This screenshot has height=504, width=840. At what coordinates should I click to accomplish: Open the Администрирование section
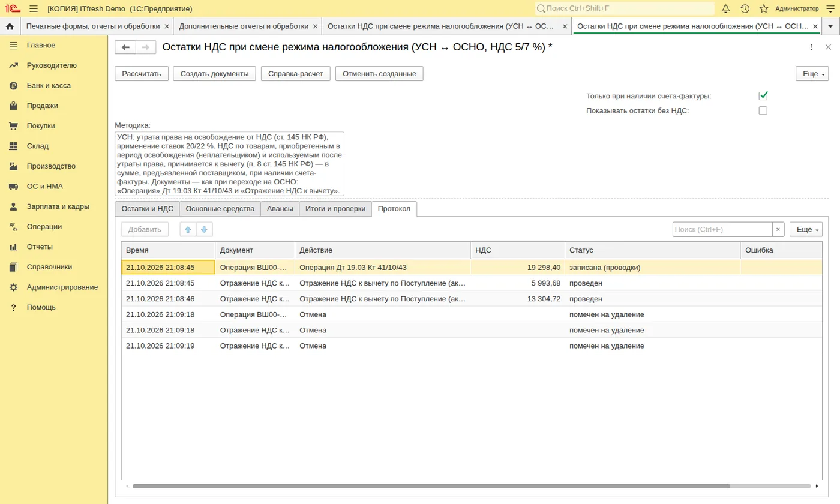click(62, 287)
